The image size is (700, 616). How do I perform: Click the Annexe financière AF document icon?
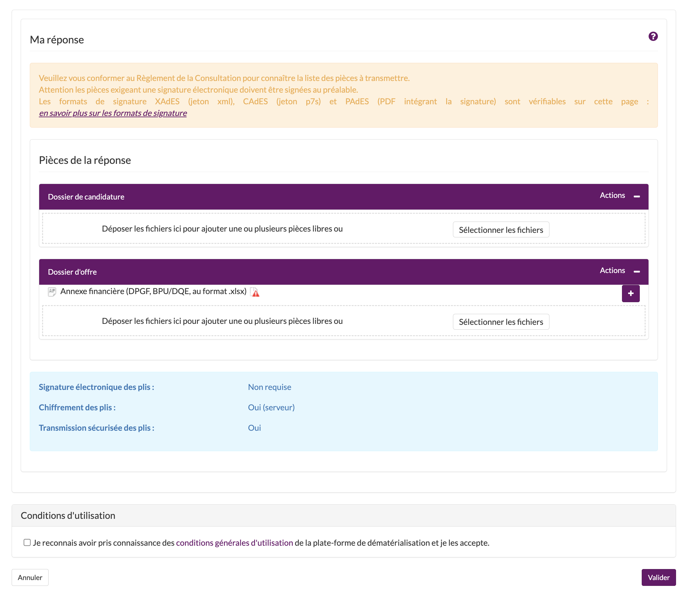point(52,291)
